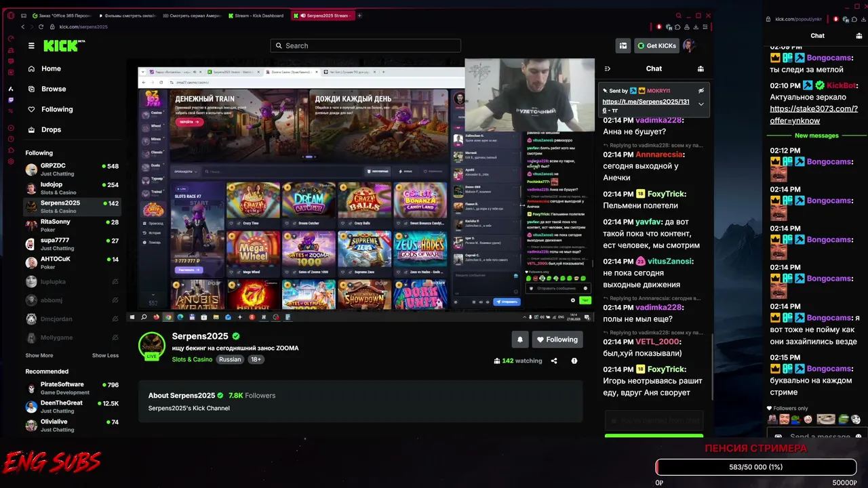Open Windows Start button in streamed desktop
Image resolution: width=868 pixels, height=488 pixels.
pyautogui.click(x=132, y=317)
